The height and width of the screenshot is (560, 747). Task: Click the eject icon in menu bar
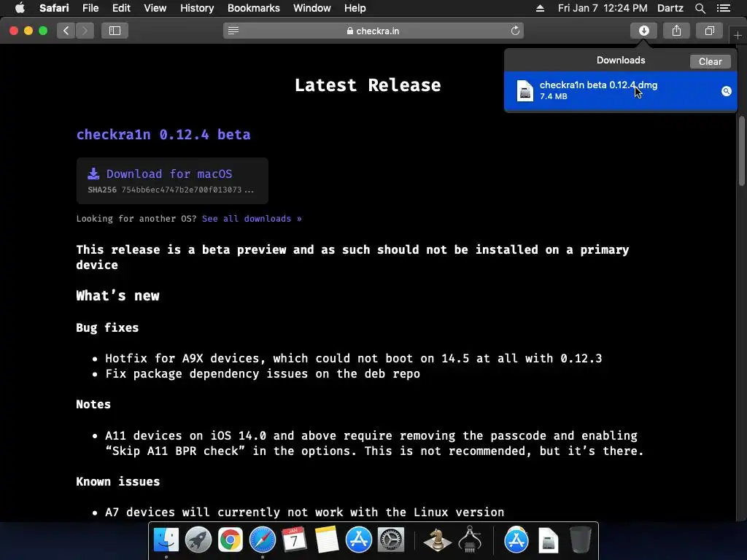[x=540, y=8]
